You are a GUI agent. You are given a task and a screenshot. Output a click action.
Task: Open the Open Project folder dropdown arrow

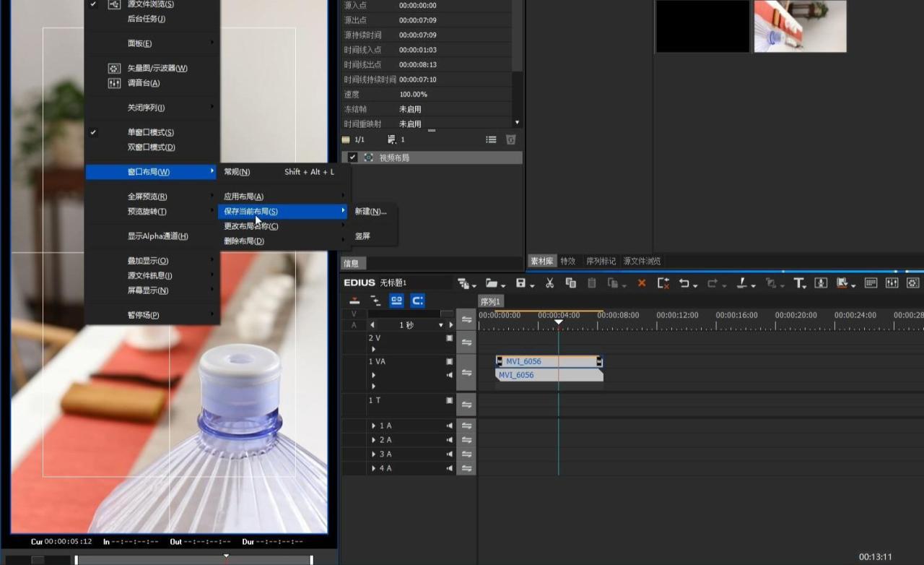pyautogui.click(x=503, y=285)
